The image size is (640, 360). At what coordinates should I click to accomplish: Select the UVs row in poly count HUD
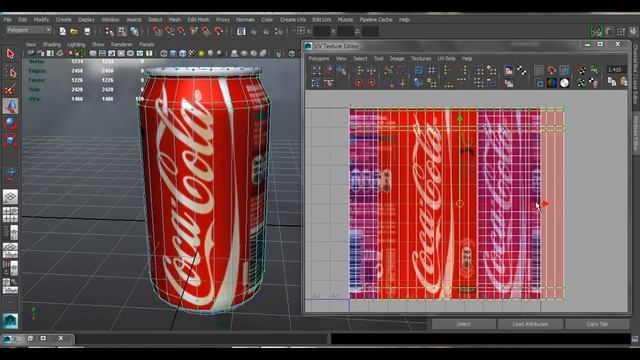(x=86, y=99)
